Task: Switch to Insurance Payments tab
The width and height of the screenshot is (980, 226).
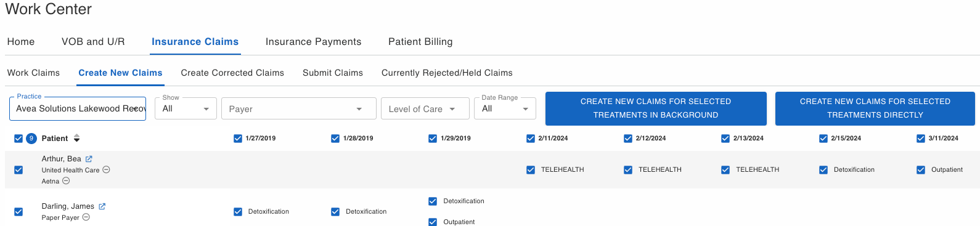Action: click(x=313, y=42)
